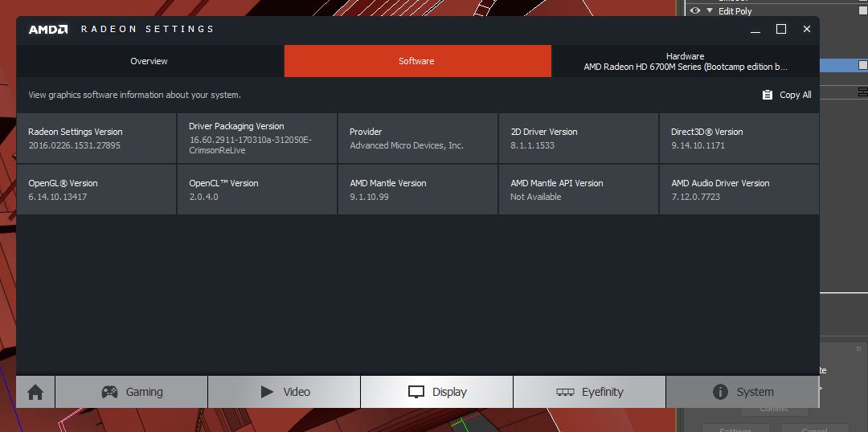Image resolution: width=868 pixels, height=432 pixels.
Task: Click the info icon on System
Action: [720, 392]
